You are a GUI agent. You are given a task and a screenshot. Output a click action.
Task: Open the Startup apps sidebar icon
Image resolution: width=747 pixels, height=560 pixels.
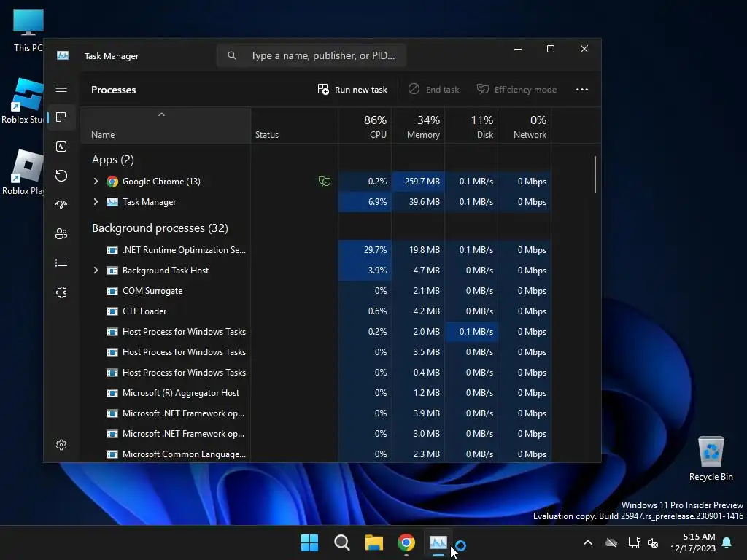coord(61,205)
